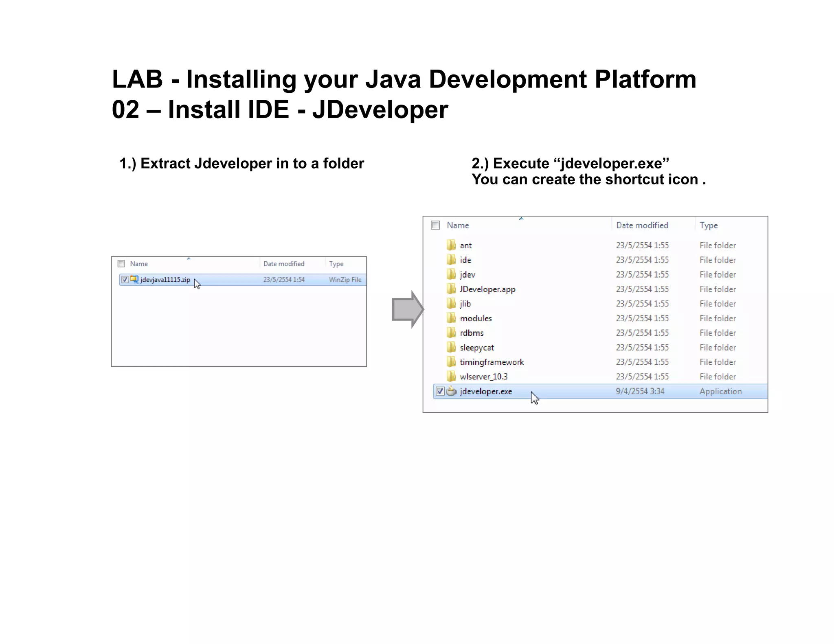Uncheck the jdeveloper.exe row checkbox
834x644 pixels.
(440, 391)
